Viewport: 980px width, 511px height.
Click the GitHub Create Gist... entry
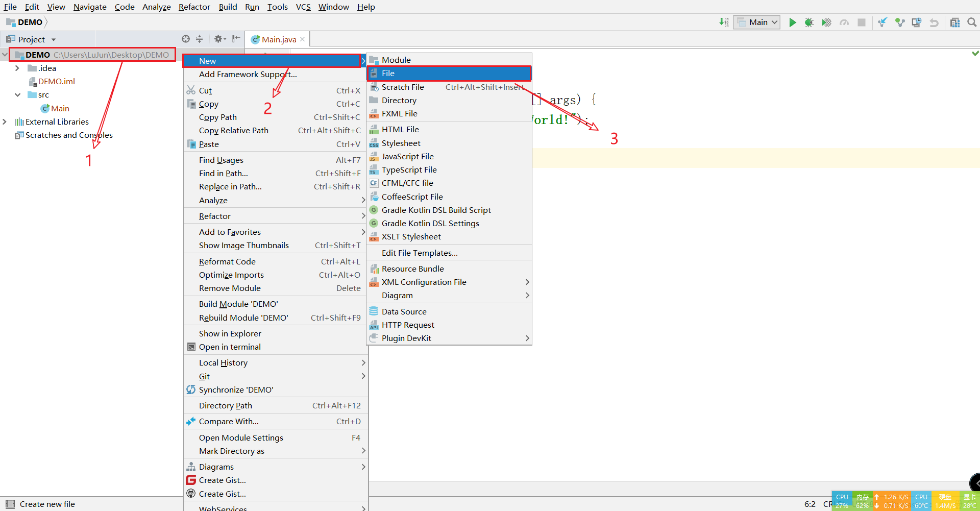pos(276,494)
